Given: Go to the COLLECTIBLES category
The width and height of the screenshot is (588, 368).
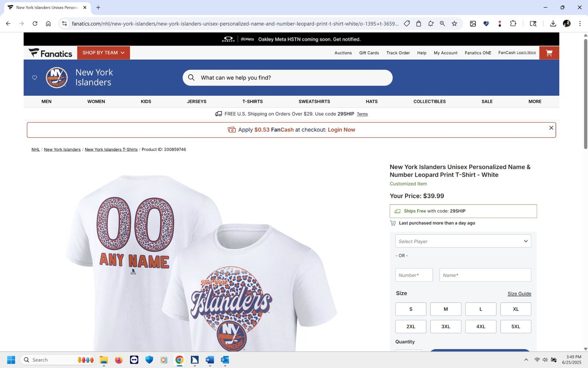Looking at the screenshot, I should (430, 102).
